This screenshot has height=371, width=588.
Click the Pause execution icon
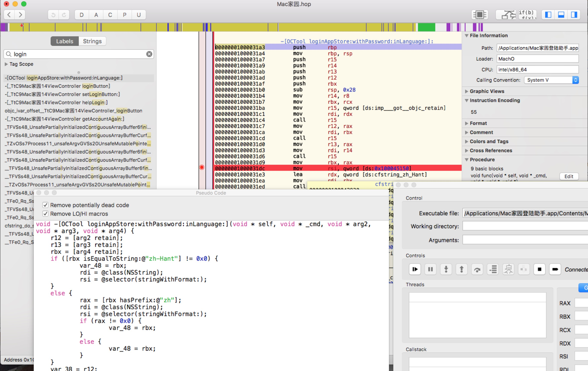click(430, 270)
